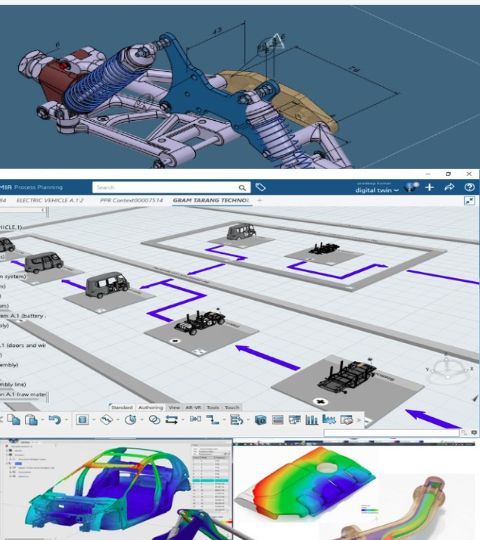Click into the Search input field

click(165, 188)
